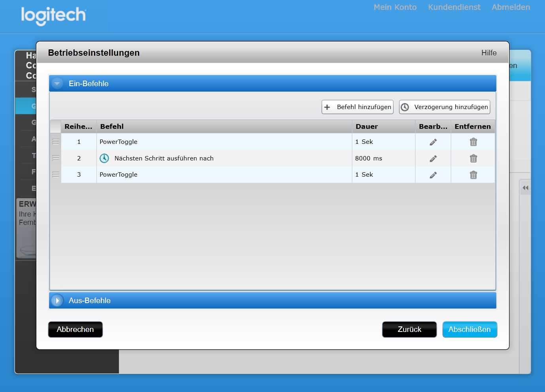The image size is (545, 392).
Task: Open Mein Konto in top menu
Action: [395, 7]
